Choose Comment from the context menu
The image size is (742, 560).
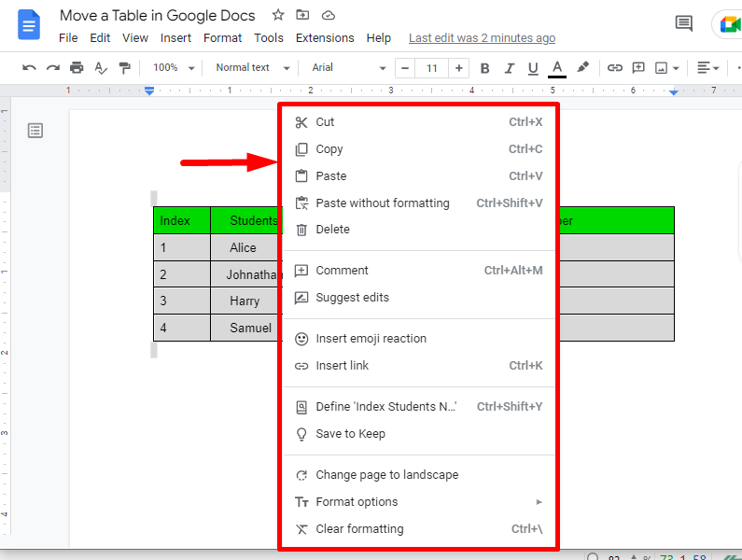click(x=419, y=271)
